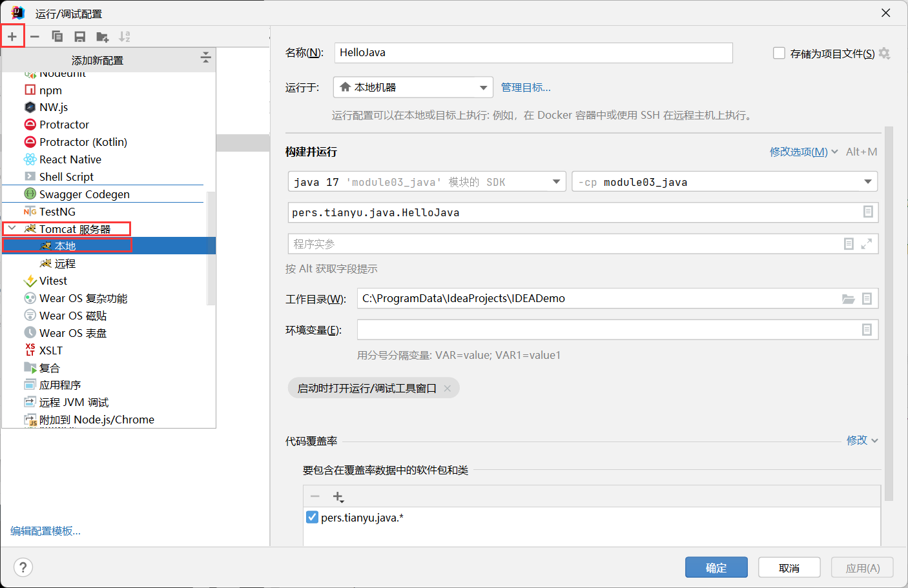Click the expand arrows icon in program arguments
Screen dimensions: 908x588
(867, 244)
